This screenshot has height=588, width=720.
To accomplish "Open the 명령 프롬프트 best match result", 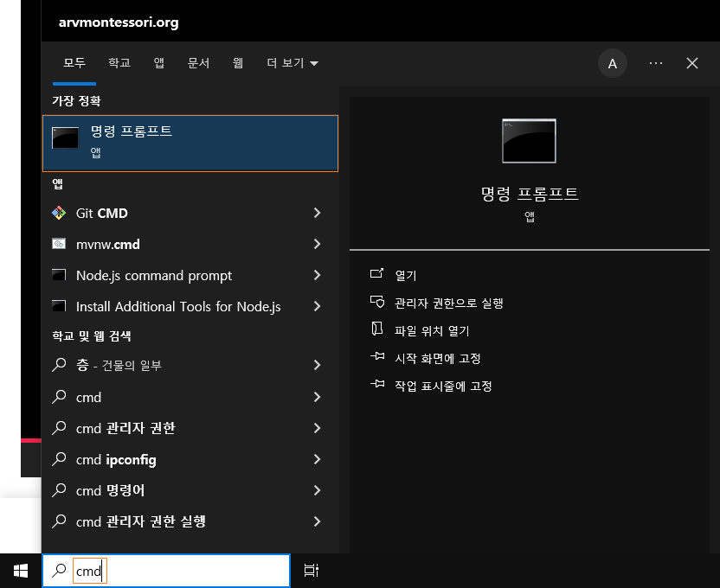I will (190, 143).
